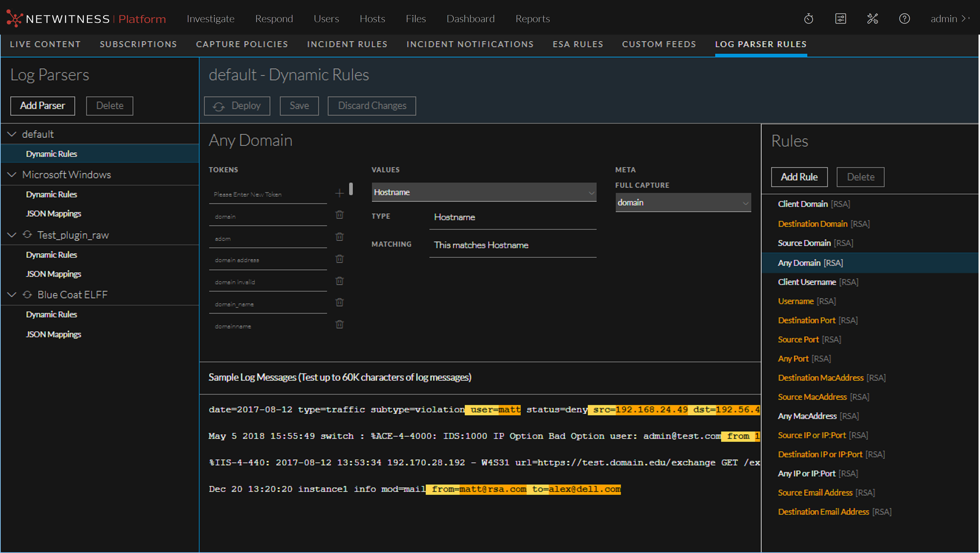Switch to the CUSTOM FEEDS tab

659,44
